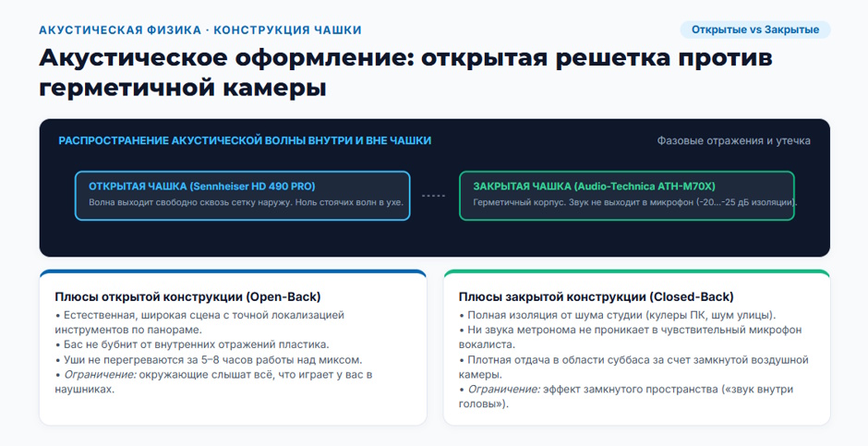
Task: Click the «Открытые vs Закрытые» badge
Action: (755, 30)
